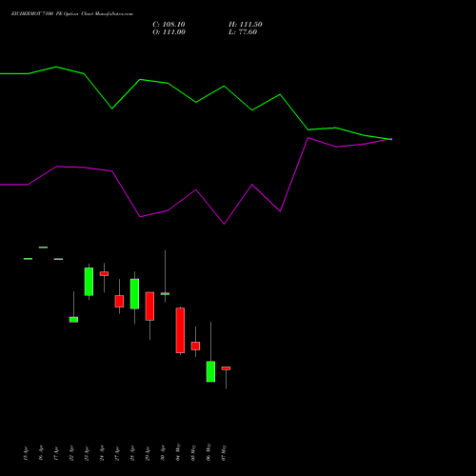Select the 27 Apr date label

tap(117, 453)
